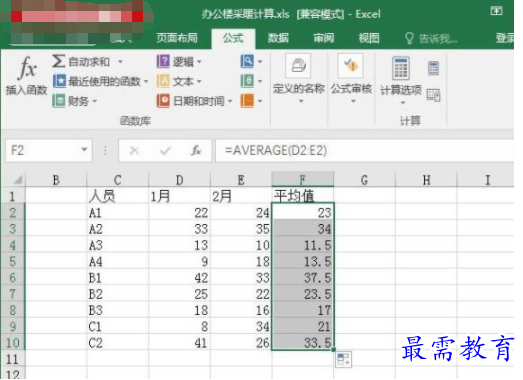The height and width of the screenshot is (380, 523).
Task: Open Recently Used functions icon
Action: tap(59, 81)
